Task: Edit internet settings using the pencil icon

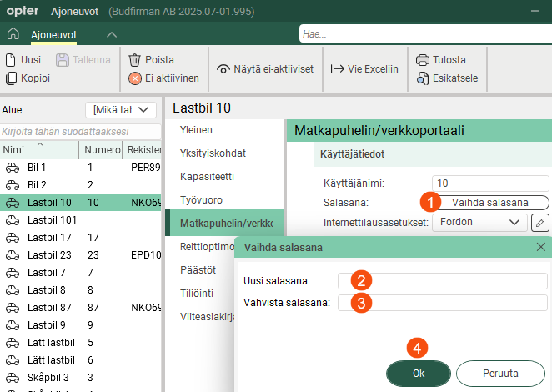Action: click(540, 223)
